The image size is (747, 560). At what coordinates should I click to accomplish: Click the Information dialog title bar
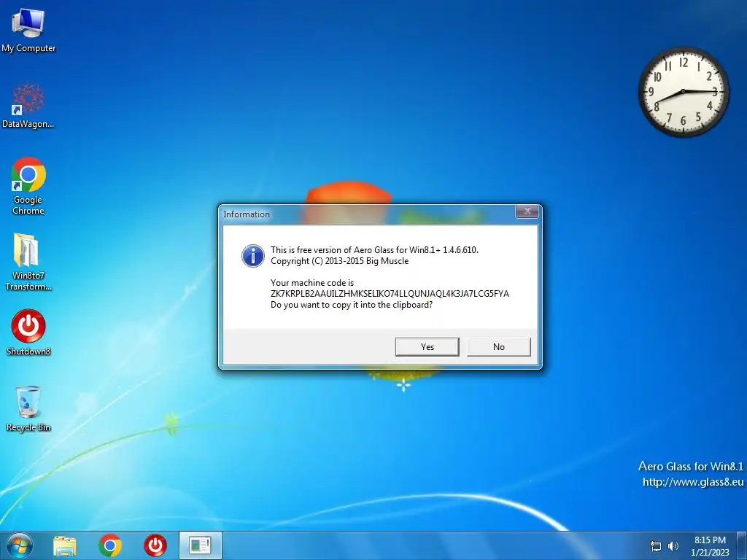[367, 214]
